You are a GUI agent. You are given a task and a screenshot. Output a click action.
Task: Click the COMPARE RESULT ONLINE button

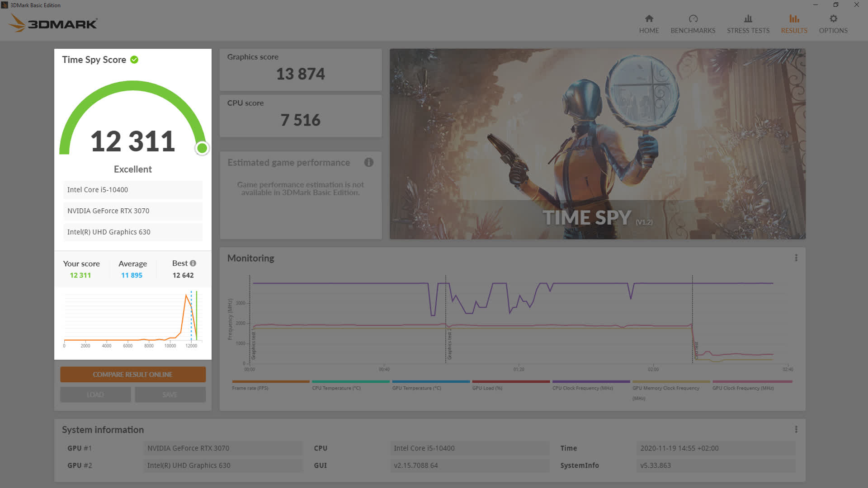[132, 374]
